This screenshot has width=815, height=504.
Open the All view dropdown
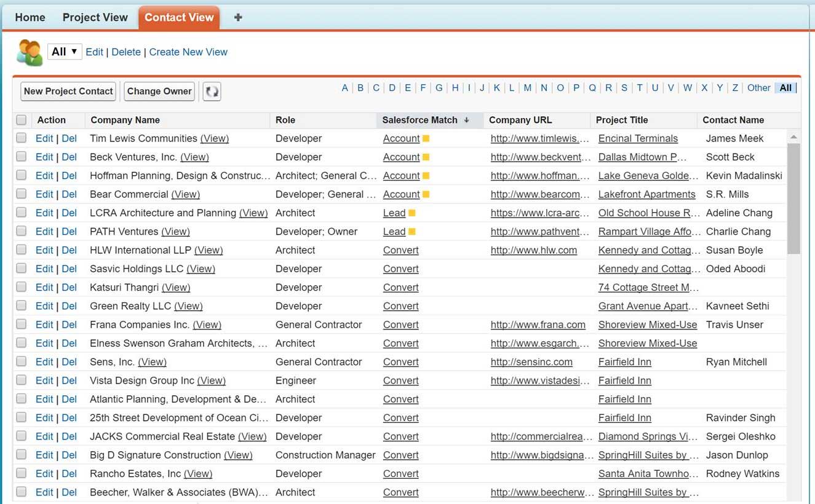pos(65,52)
